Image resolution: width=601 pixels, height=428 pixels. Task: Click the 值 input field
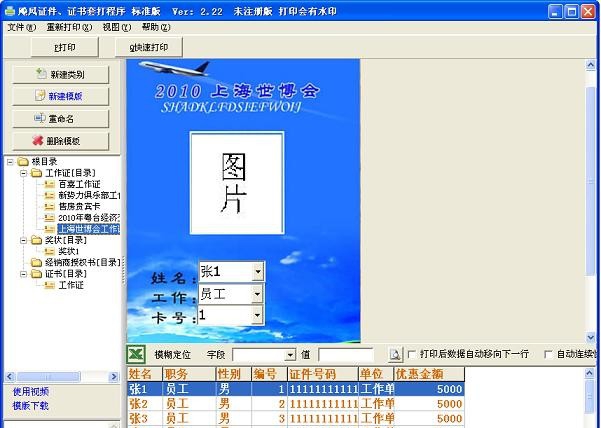pyautogui.click(x=346, y=355)
